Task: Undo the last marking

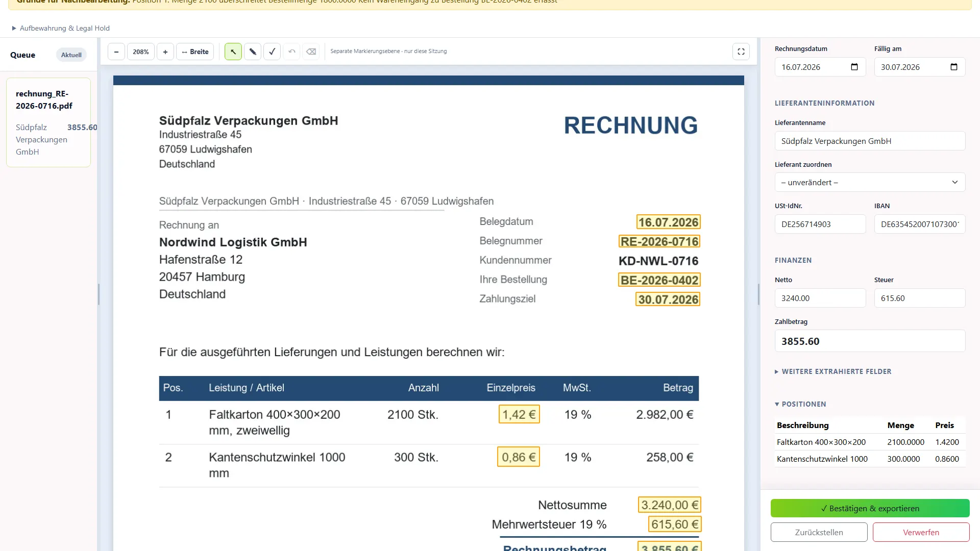Action: [x=291, y=52]
